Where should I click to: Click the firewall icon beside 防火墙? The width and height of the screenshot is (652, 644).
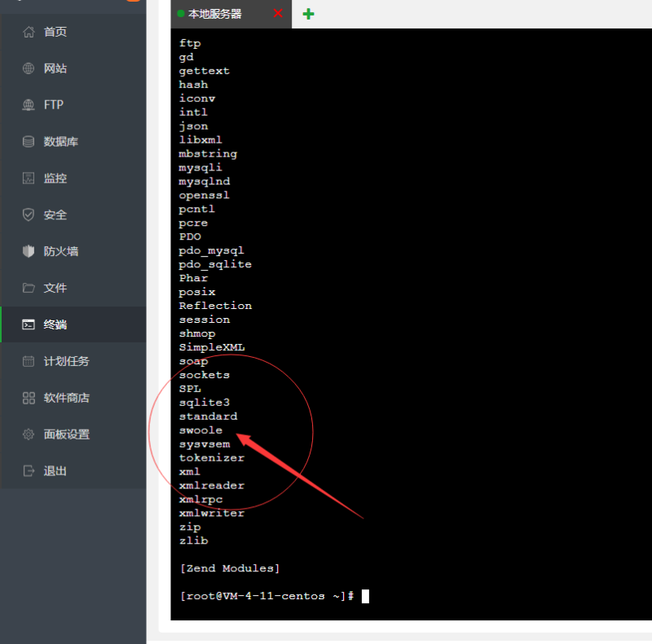point(29,251)
